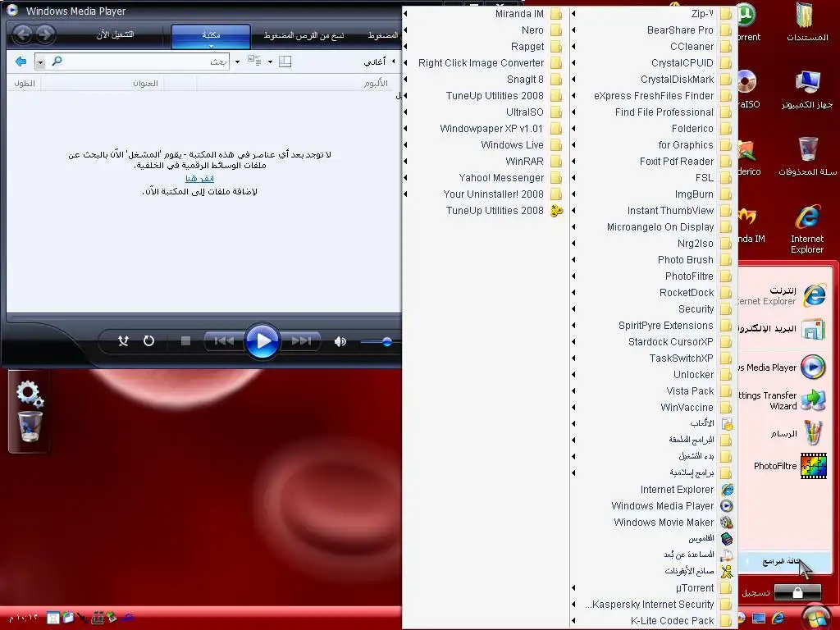Open Media Player pinned item in Start menu
This screenshot has height=630, width=840.
coord(783,367)
